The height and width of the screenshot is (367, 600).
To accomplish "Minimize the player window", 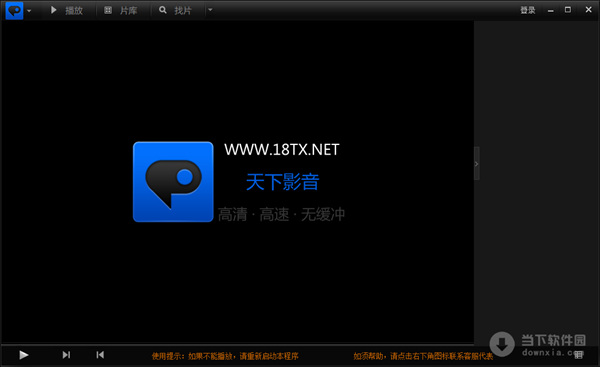I will 551,11.
